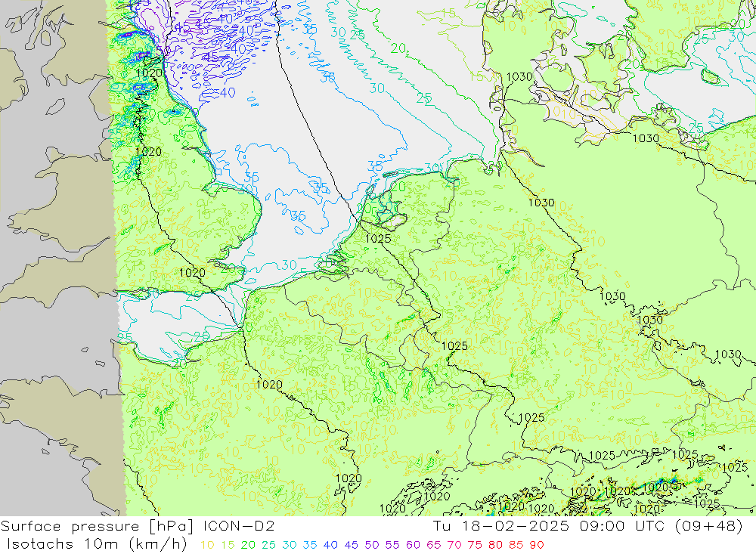Select the 85 value in the isotach legend

516,545
